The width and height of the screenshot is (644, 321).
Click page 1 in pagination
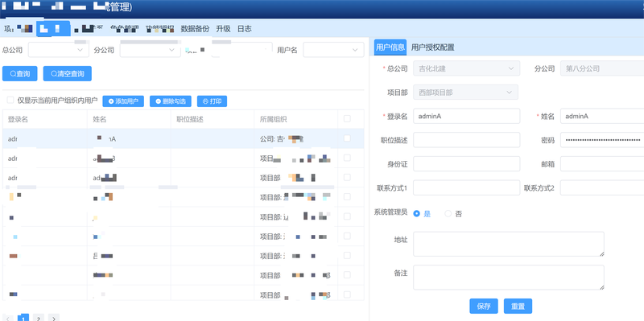(x=23, y=318)
